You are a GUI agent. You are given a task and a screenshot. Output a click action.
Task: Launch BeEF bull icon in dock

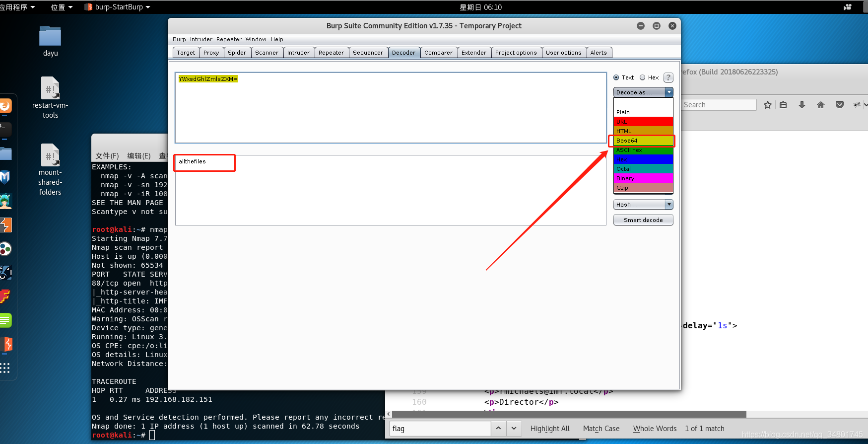point(5,273)
